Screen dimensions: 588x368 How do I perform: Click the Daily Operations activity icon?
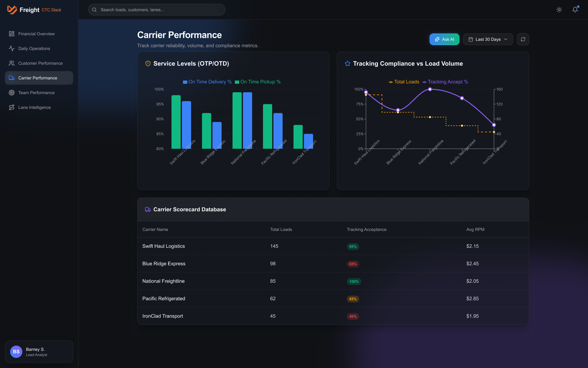click(12, 48)
